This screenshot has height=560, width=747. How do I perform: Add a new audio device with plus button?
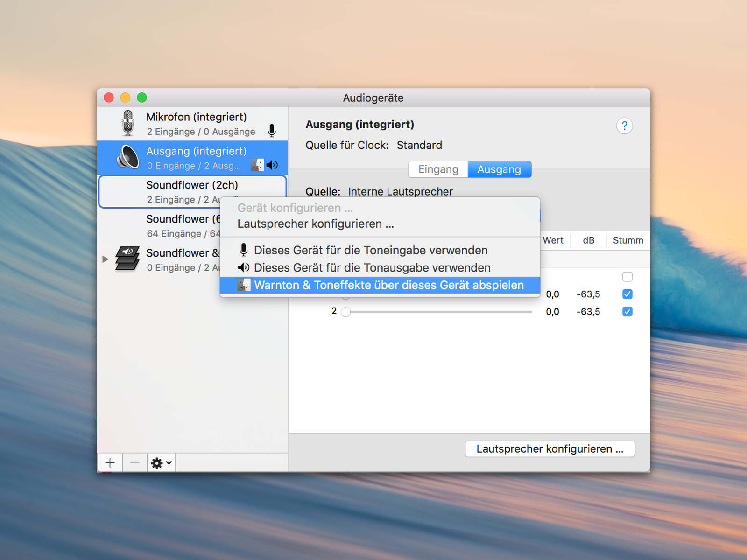pos(110,462)
